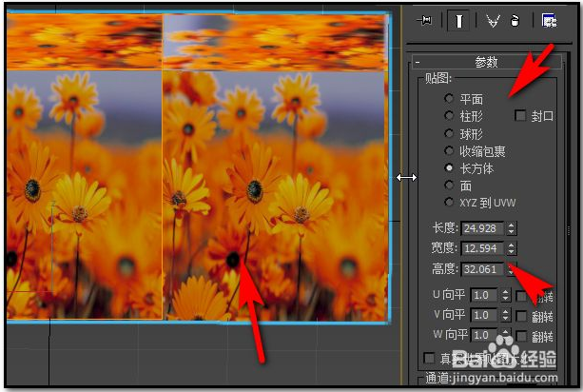
Task: Select the 收缩包裹 mapping option
Action: point(449,150)
